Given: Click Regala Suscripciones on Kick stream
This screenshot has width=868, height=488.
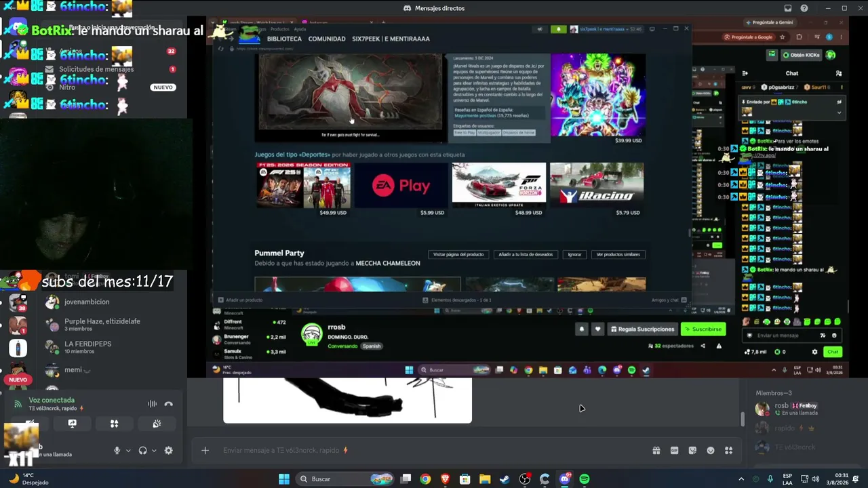Looking at the screenshot, I should (642, 329).
